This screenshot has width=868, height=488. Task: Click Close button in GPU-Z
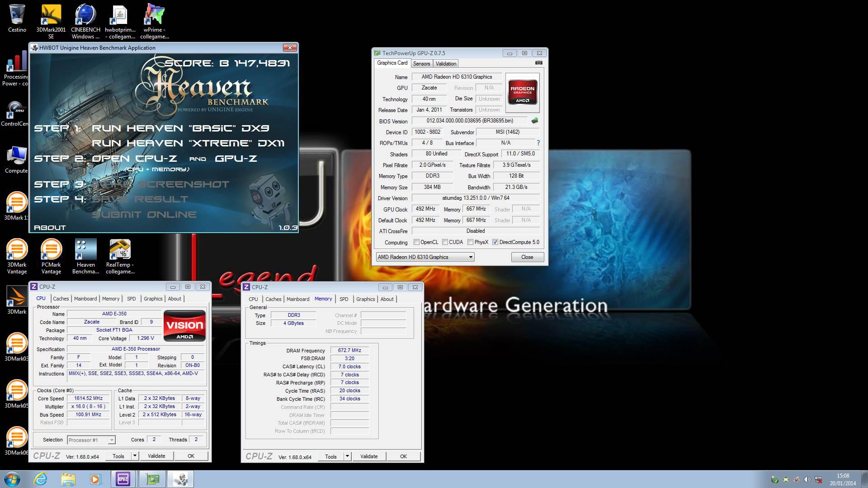tap(527, 257)
